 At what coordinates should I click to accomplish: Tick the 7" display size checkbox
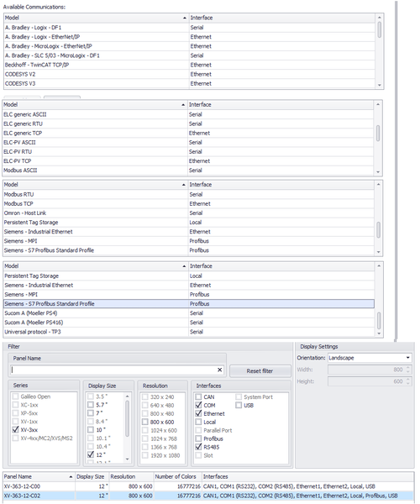pyautogui.click(x=91, y=413)
